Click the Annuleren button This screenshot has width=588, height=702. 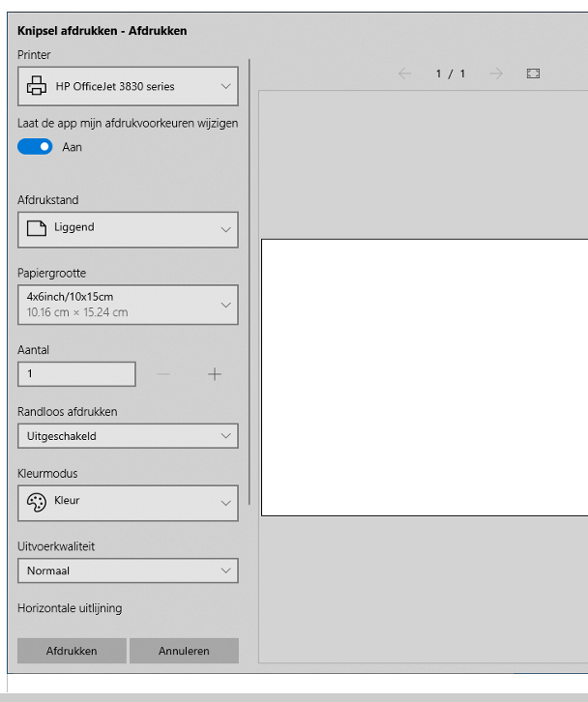click(184, 651)
